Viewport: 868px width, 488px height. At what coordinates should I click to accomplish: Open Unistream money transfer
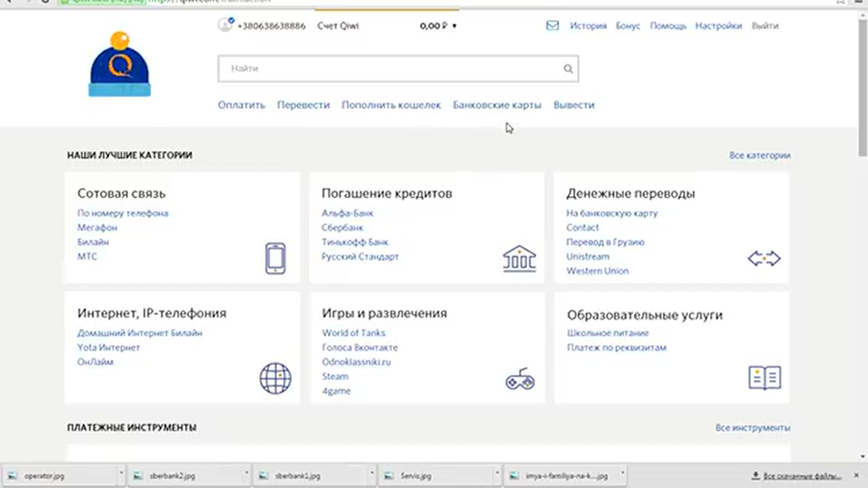click(x=588, y=257)
